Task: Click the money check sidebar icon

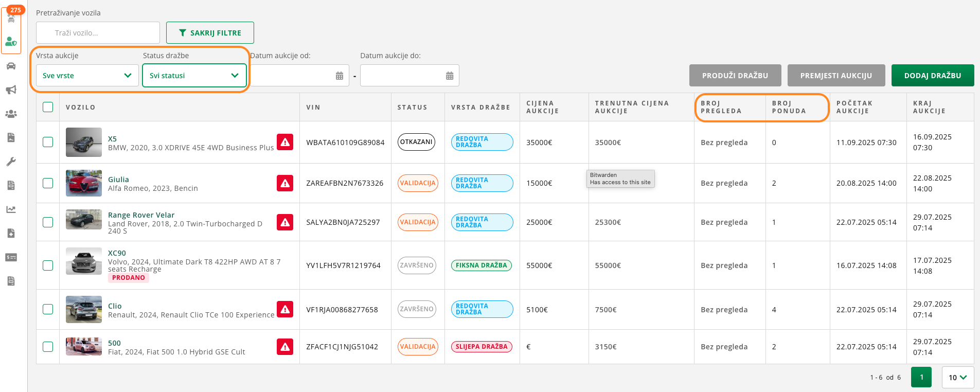Action: click(11, 257)
